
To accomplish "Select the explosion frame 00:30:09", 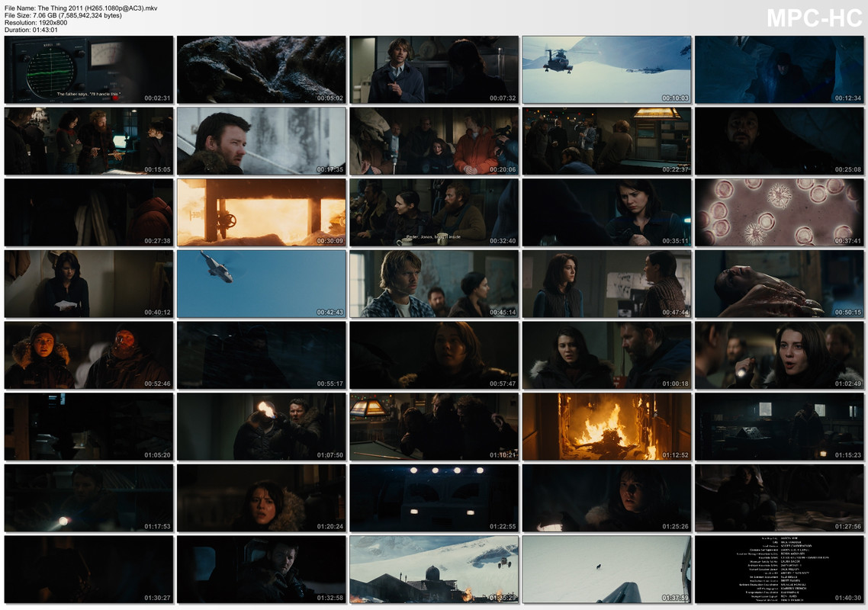I will (x=262, y=213).
